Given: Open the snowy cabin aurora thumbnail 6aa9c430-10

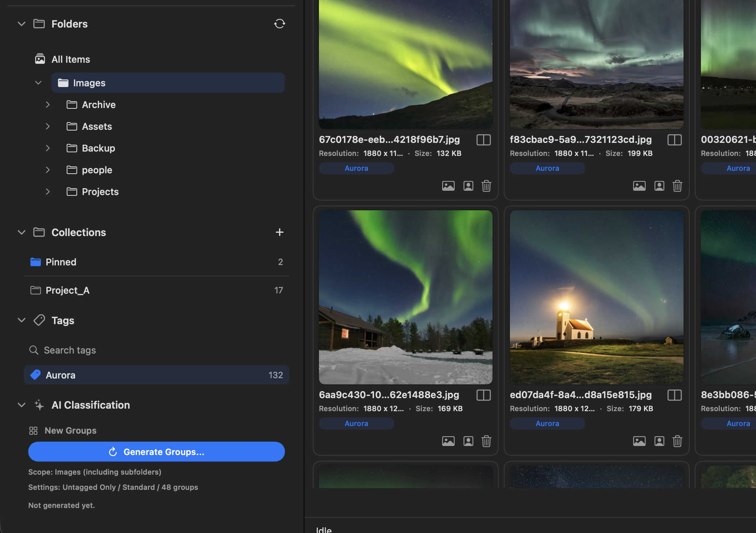Looking at the screenshot, I should (x=406, y=297).
